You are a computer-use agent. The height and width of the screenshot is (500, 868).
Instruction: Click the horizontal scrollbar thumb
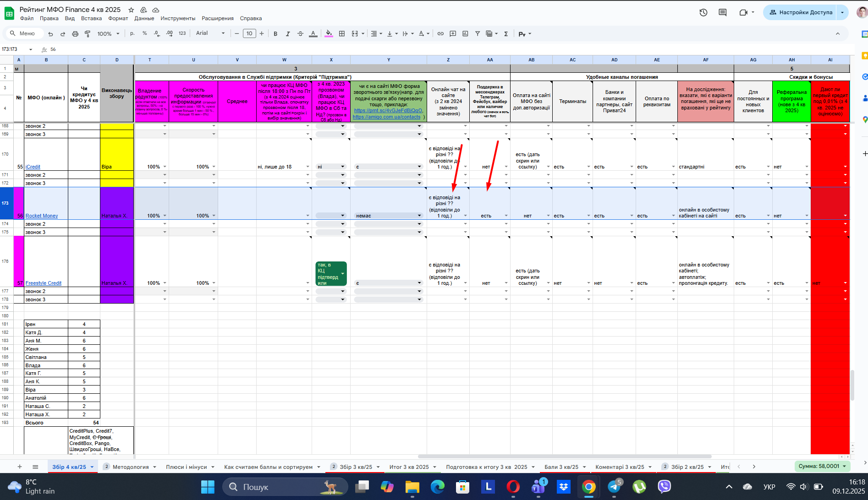(x=565, y=457)
